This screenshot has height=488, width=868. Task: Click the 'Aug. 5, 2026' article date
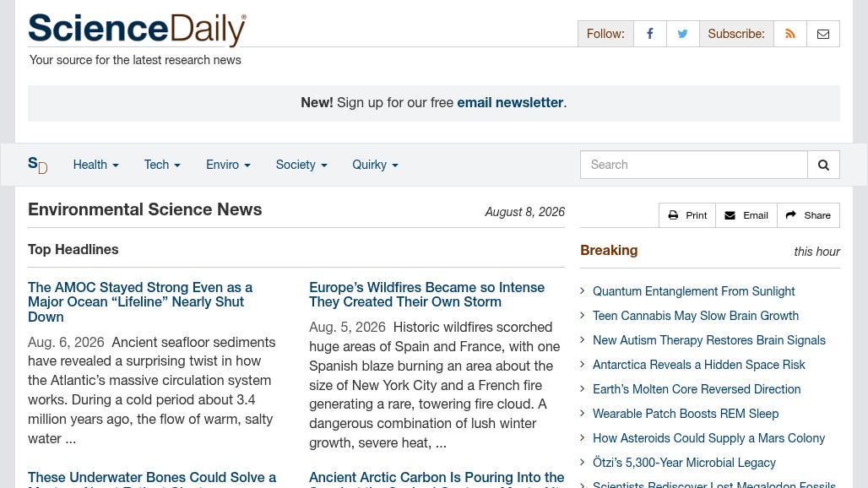[347, 328]
